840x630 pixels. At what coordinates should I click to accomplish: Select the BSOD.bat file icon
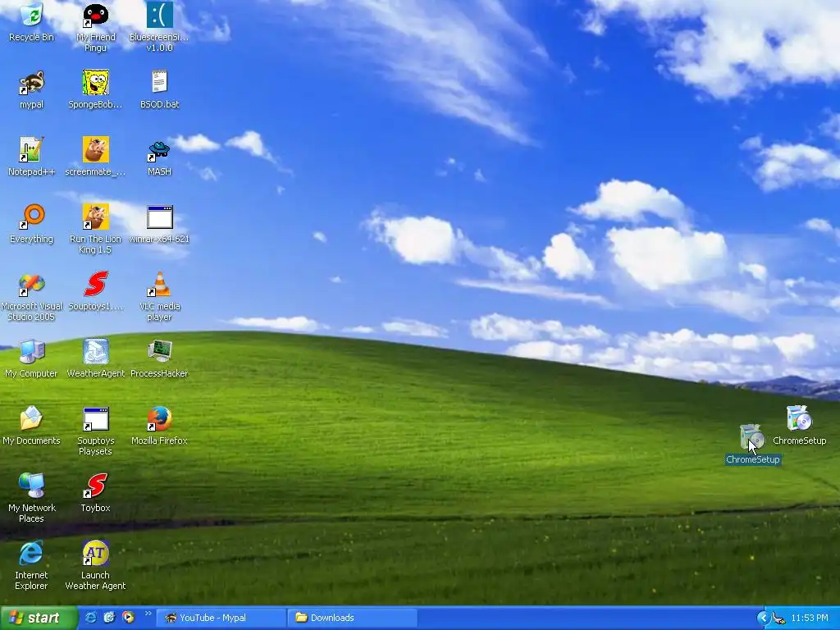[x=159, y=89]
